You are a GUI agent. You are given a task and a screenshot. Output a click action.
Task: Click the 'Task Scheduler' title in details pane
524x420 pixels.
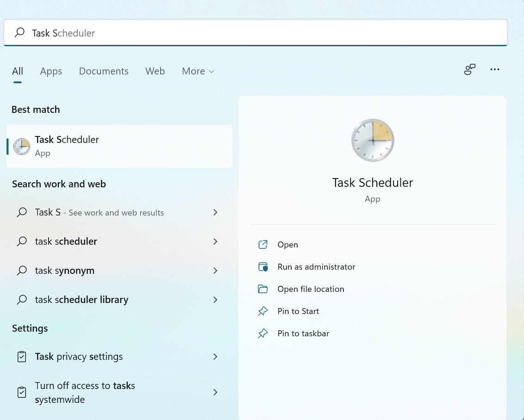click(372, 183)
